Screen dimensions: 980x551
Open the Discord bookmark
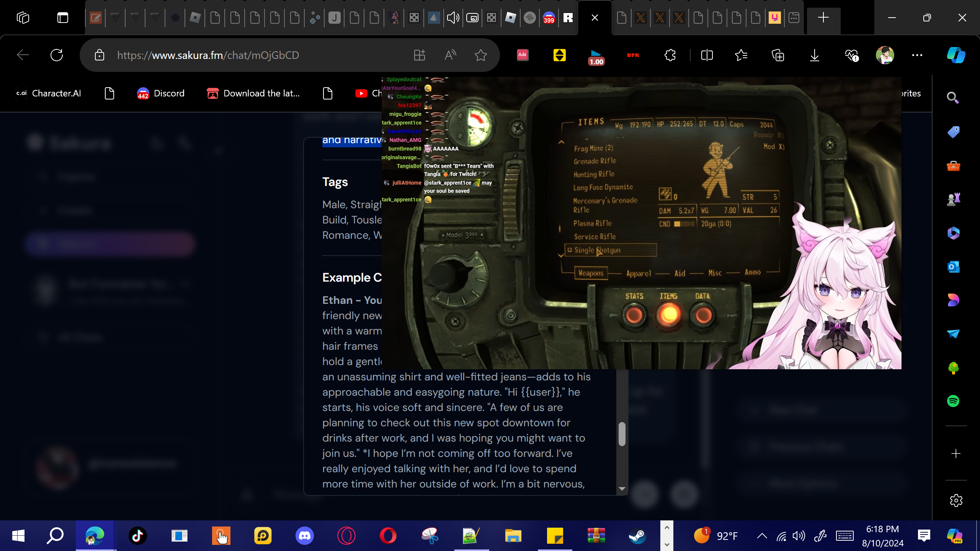161,93
